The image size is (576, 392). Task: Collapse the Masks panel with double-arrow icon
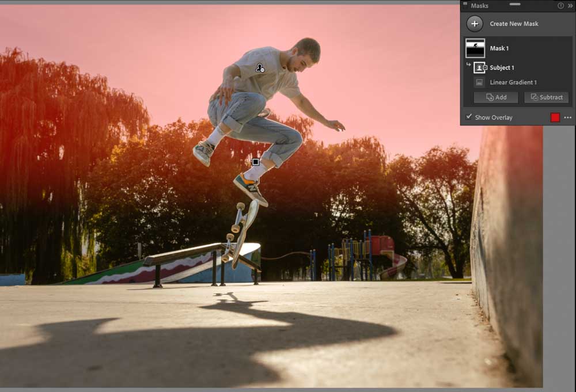(x=570, y=6)
